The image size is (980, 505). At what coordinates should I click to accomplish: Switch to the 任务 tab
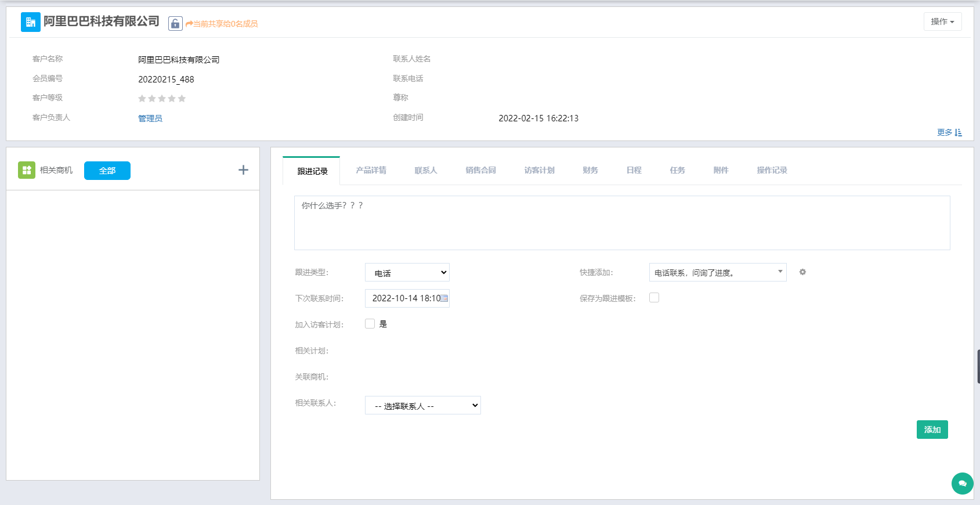pyautogui.click(x=678, y=170)
